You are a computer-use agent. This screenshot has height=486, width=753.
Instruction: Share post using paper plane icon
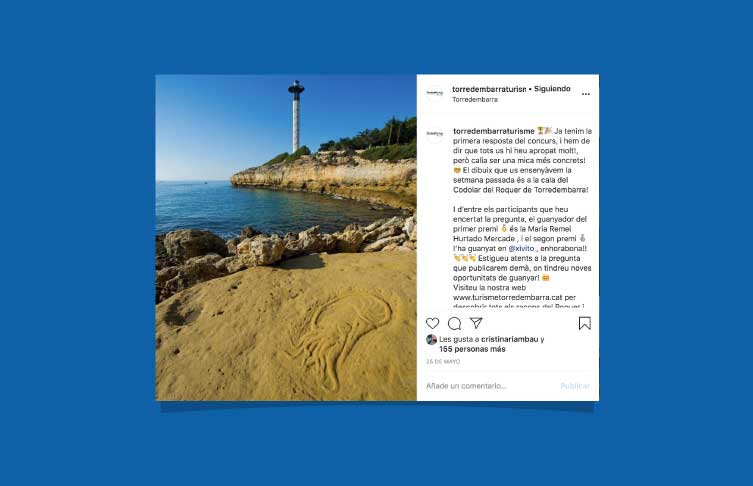pyautogui.click(x=476, y=323)
